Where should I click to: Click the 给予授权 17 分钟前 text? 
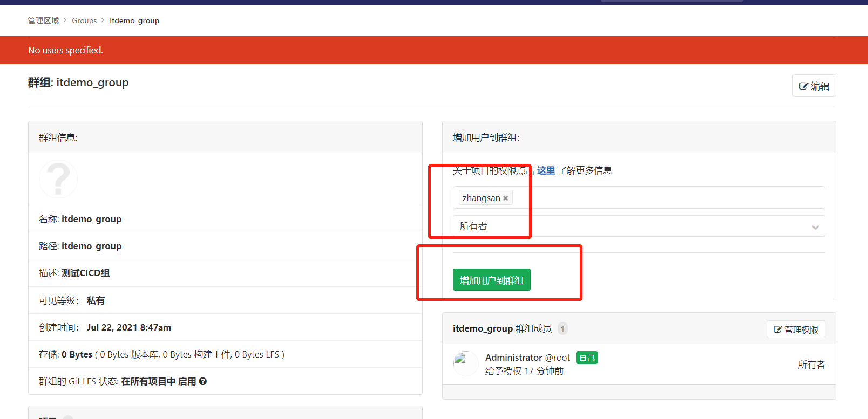pos(524,371)
